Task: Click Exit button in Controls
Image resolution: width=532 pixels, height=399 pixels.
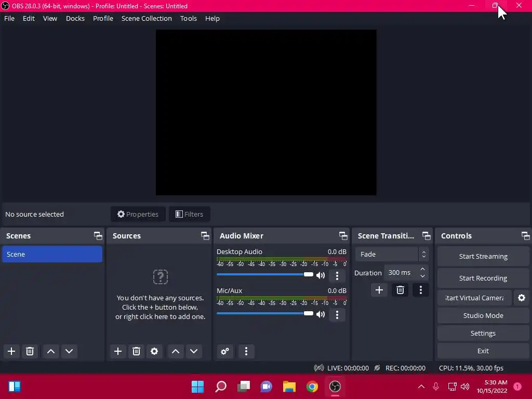Action: [483, 351]
